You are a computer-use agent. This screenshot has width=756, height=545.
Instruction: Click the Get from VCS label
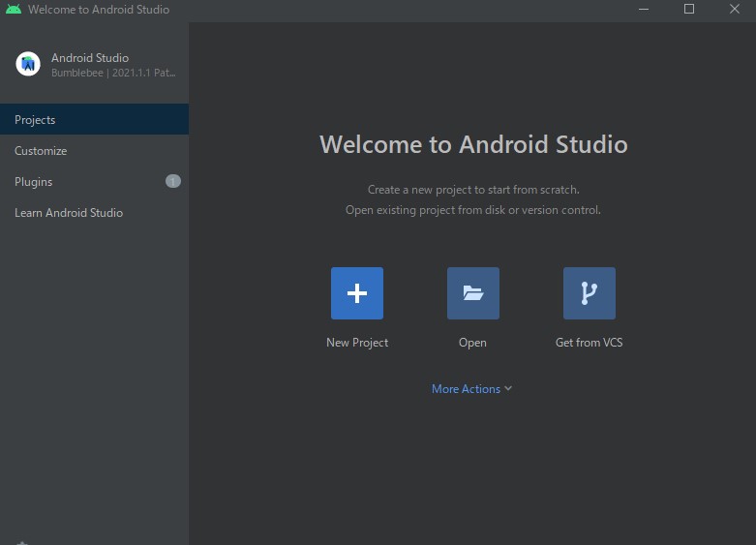(590, 343)
